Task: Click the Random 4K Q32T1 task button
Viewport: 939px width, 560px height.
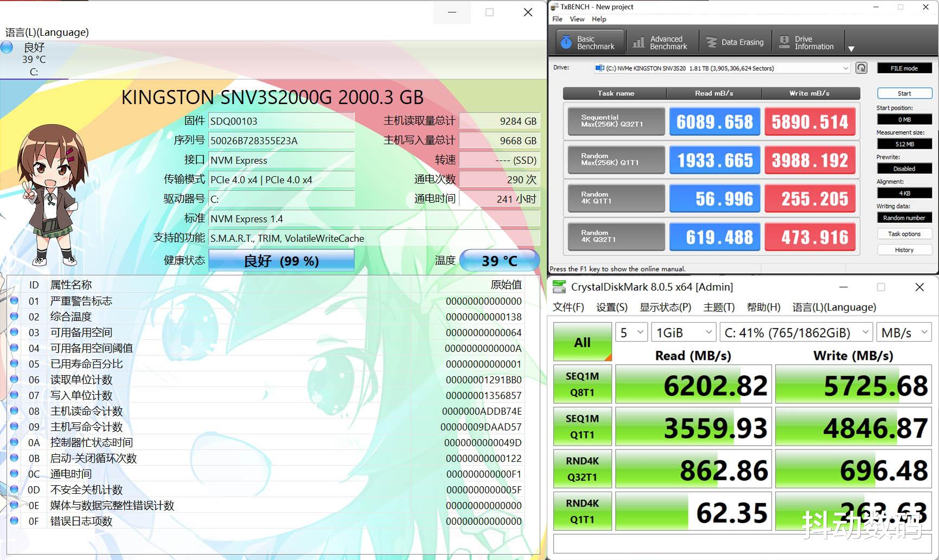Action: [616, 236]
